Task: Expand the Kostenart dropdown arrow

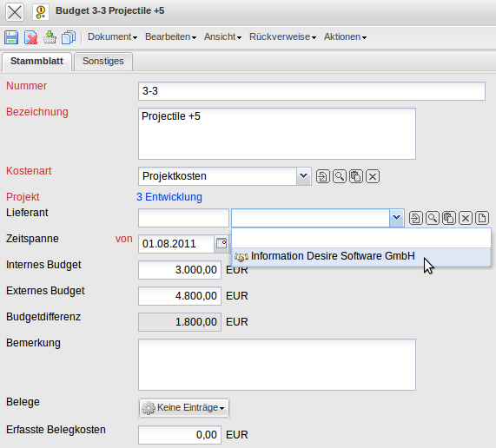Action: (x=304, y=176)
